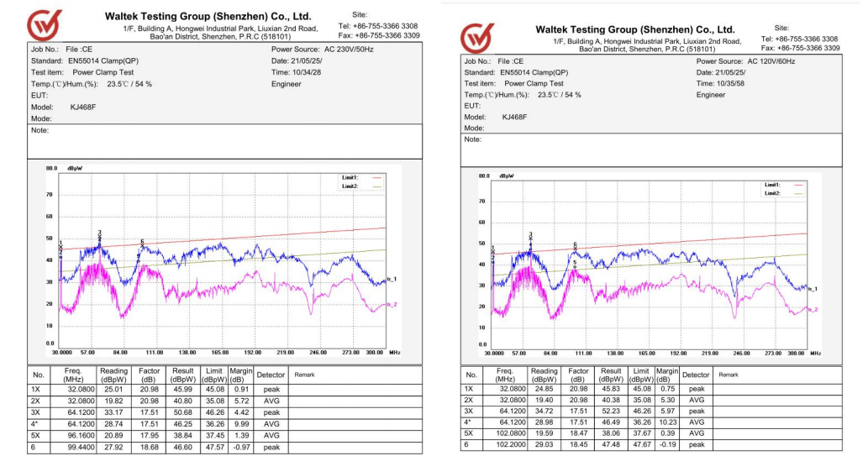Click the reading cell '29.03'

546,444
